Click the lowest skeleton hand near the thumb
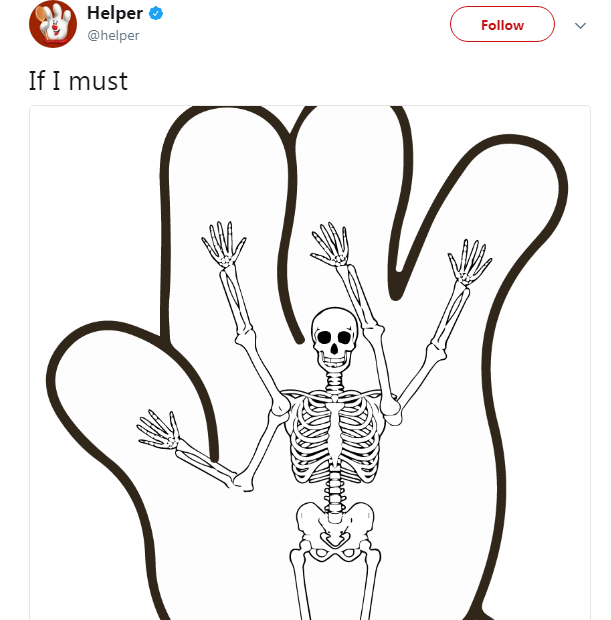The height and width of the screenshot is (620, 611). click(158, 430)
